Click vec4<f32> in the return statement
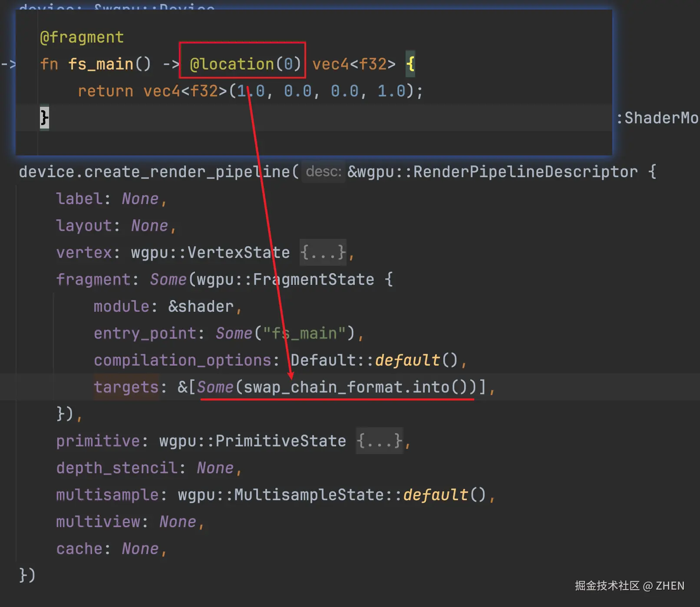 point(185,91)
